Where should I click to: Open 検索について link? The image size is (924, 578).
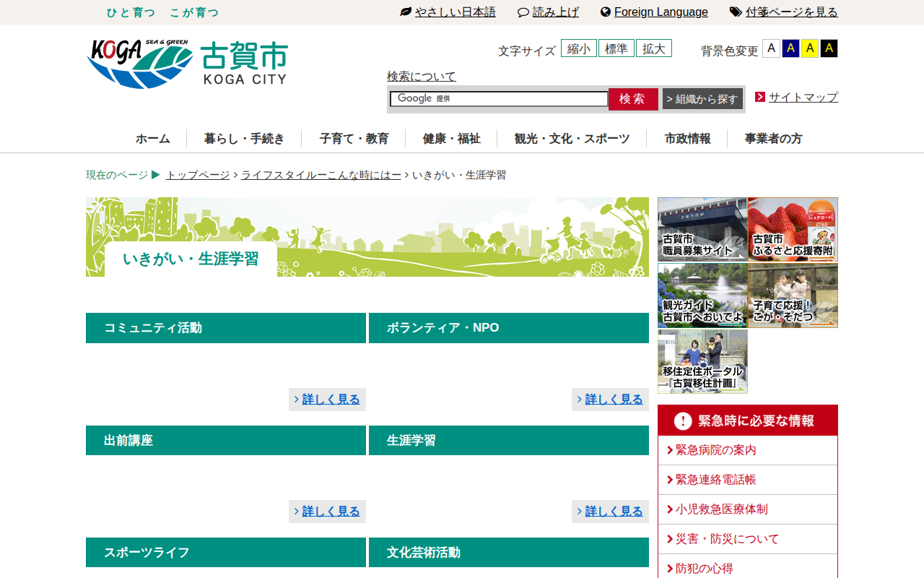pos(422,76)
